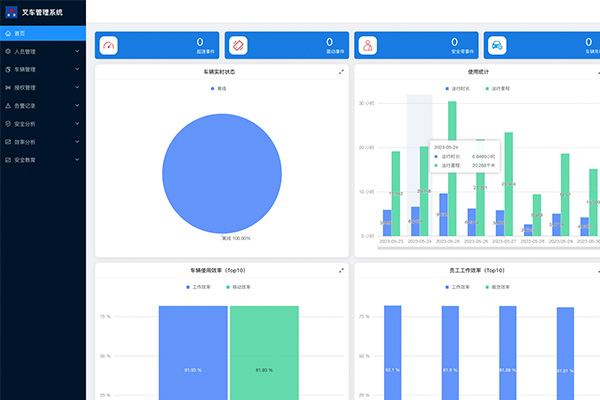Open the 人员管理 menu label

pyautogui.click(x=25, y=51)
